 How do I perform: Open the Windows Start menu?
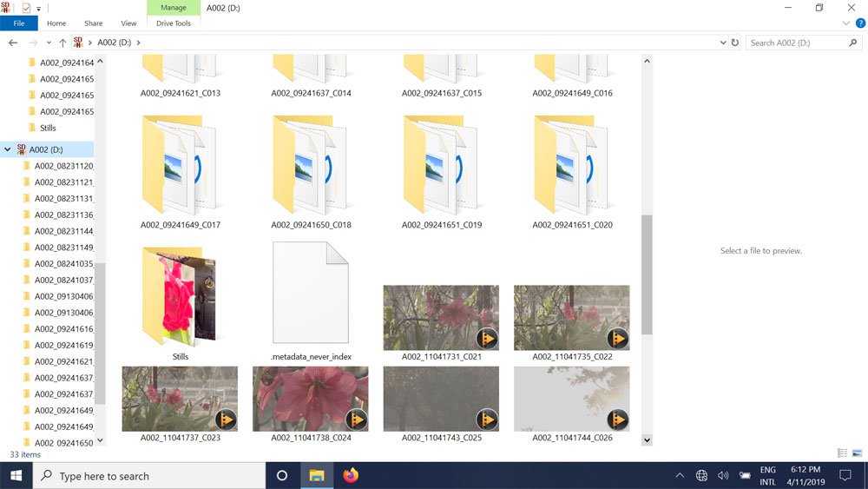click(16, 476)
